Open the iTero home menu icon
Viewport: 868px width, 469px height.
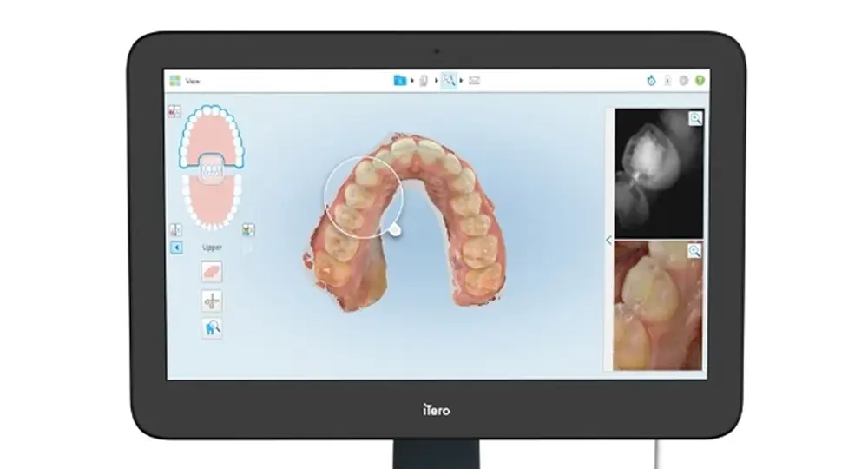tap(174, 81)
